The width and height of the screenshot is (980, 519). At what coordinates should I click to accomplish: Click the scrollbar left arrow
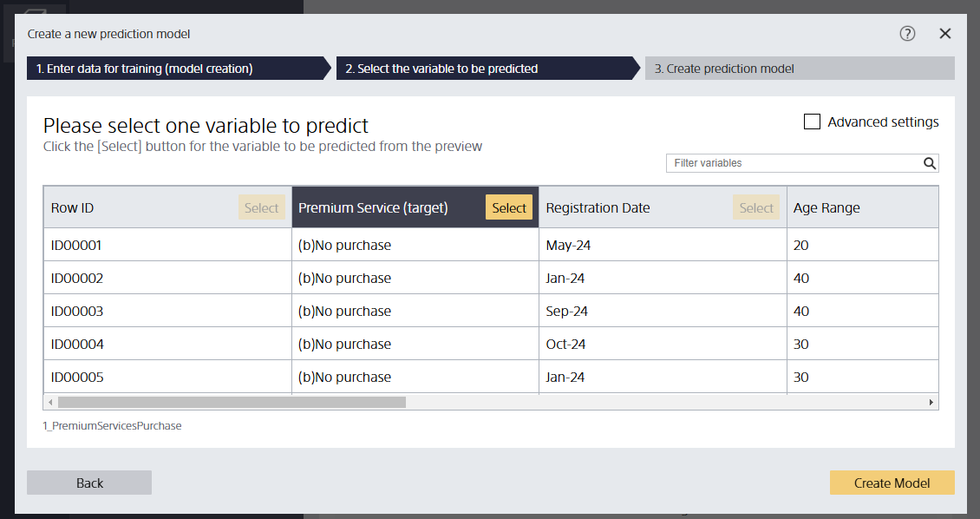coord(50,403)
